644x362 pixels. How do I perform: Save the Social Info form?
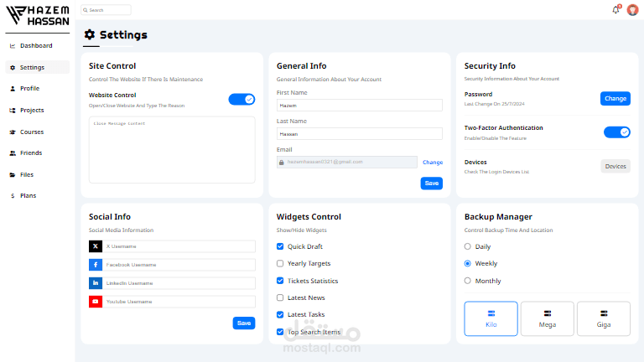tap(244, 323)
